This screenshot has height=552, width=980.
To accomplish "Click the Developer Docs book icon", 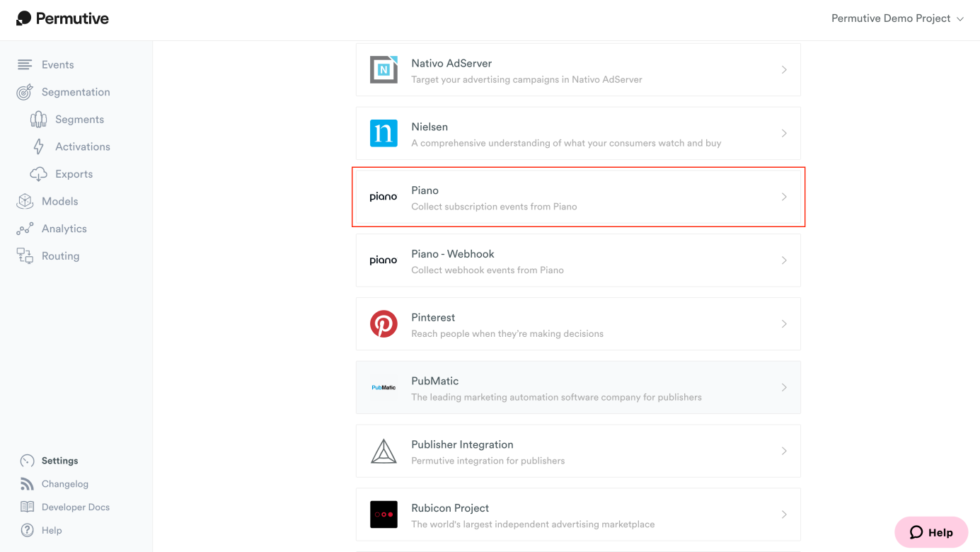I will point(27,507).
